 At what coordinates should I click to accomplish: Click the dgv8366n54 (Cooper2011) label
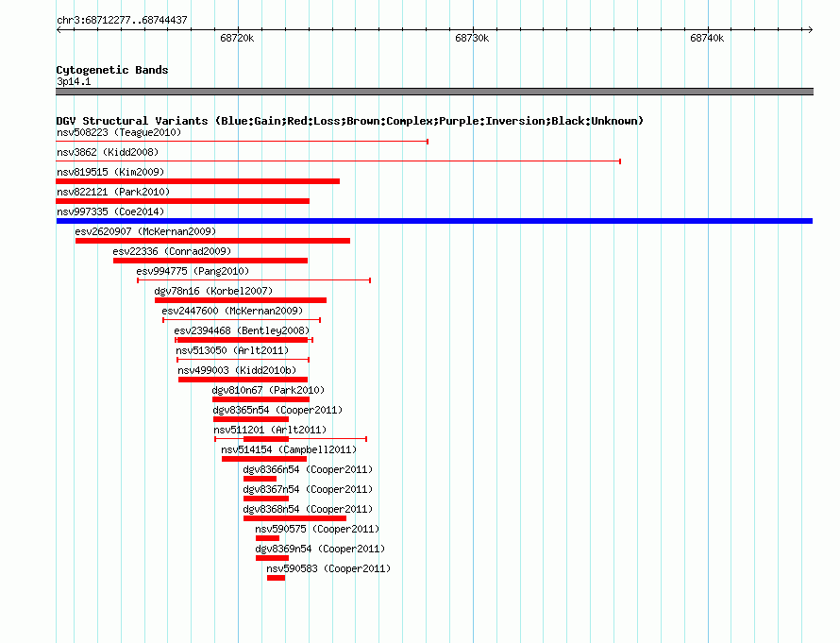pos(308,469)
